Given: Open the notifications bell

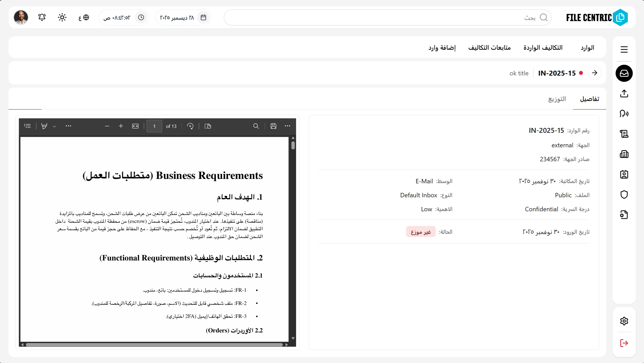Looking at the screenshot, I should [42, 17].
